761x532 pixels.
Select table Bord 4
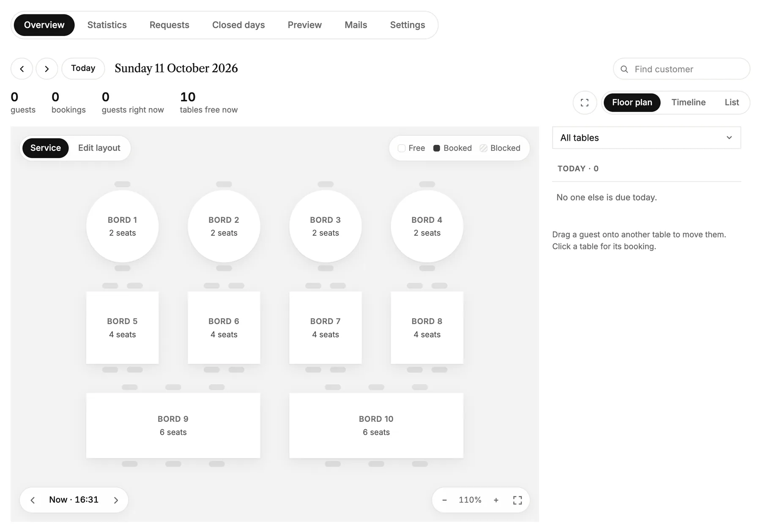click(427, 226)
